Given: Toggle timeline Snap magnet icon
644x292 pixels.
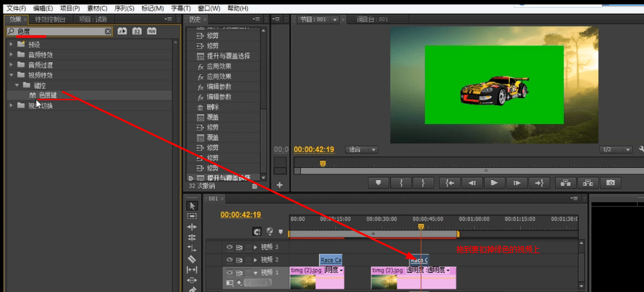Looking at the screenshot, I should tap(258, 232).
